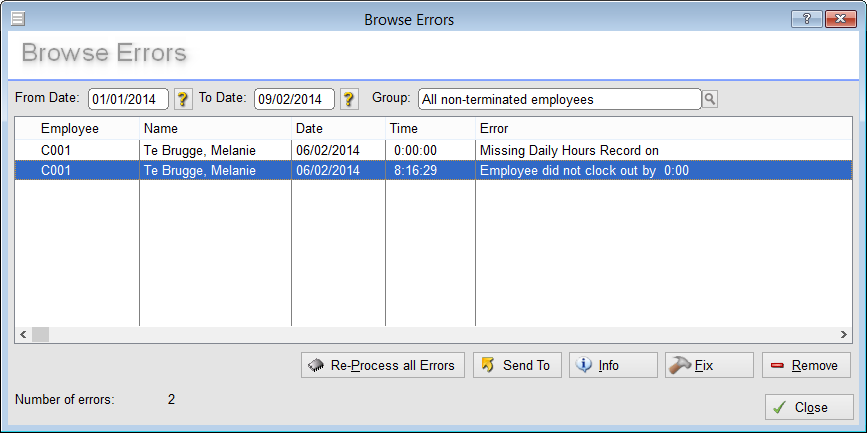Viewport: 867px width, 433px height.
Task: Click Re-Process all Errors button
Action: pos(382,365)
